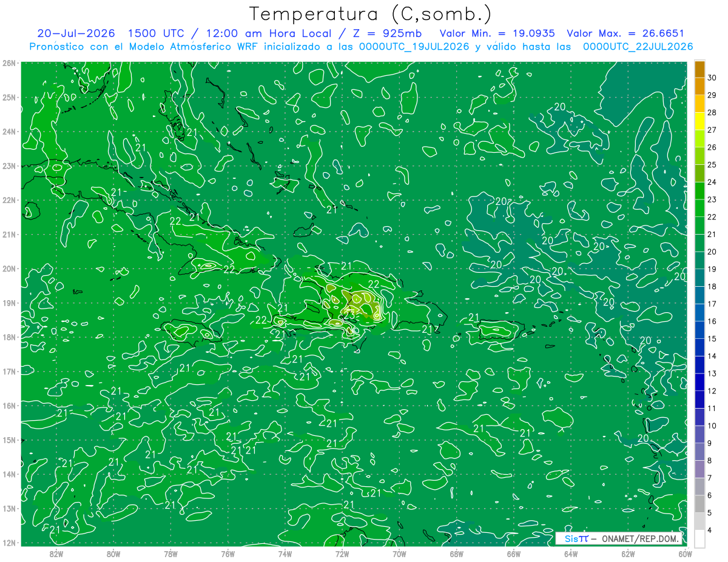
Task: Choose the lime swatch between 26 and 27
Action: (699, 138)
